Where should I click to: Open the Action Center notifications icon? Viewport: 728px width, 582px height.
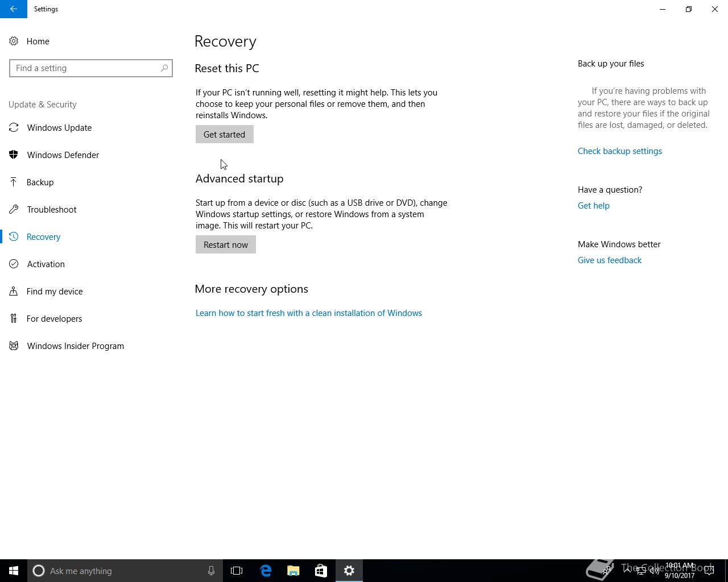coord(709,571)
